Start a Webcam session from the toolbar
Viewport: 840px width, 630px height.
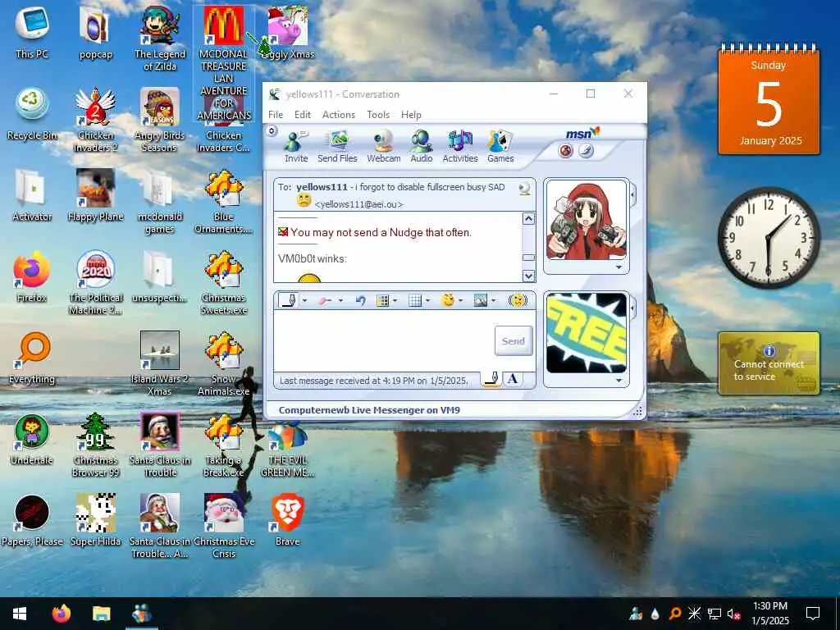384,146
